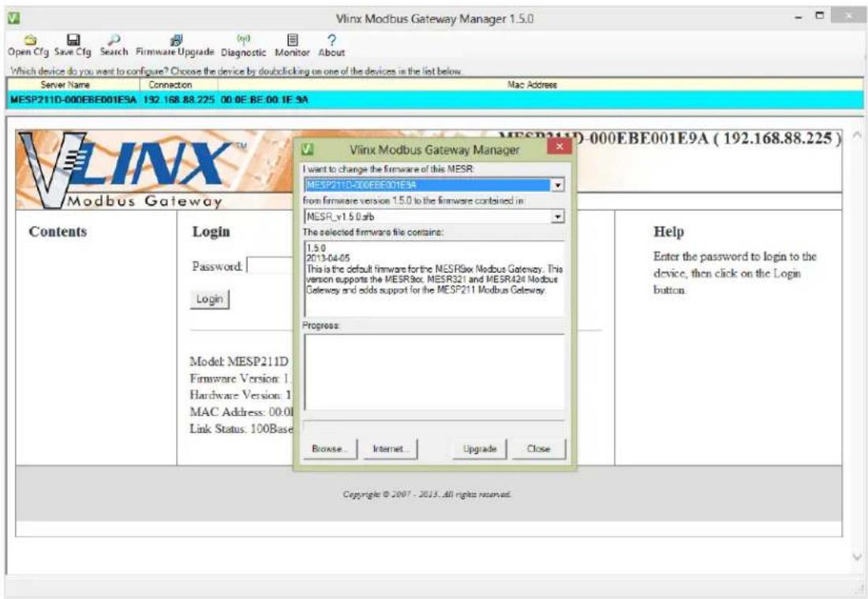This screenshot has width=868, height=599.
Task: Click inside the Progress log box
Action: point(434,372)
